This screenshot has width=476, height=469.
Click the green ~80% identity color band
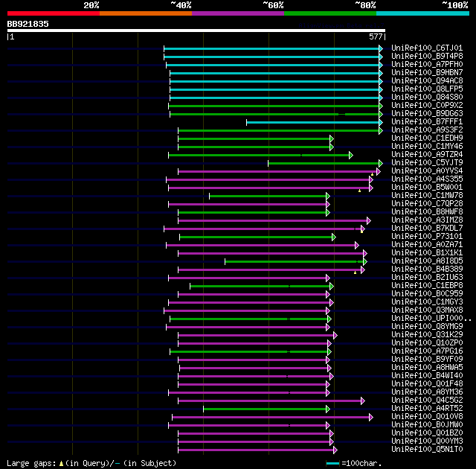330,13
